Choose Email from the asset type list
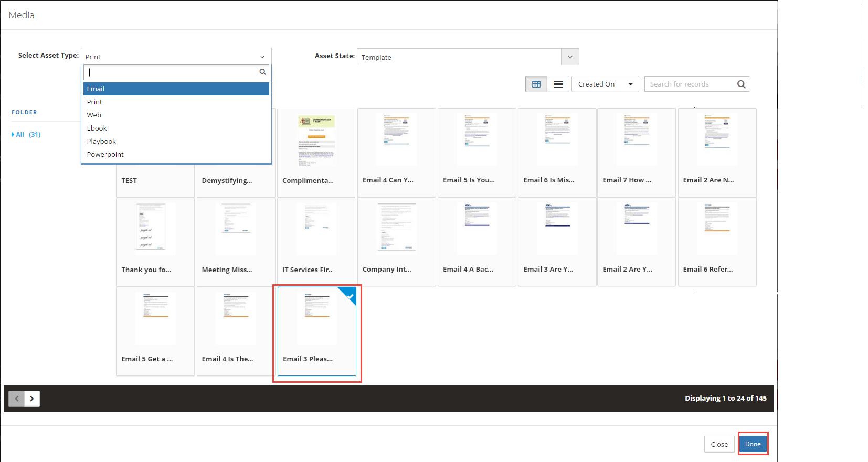The height and width of the screenshot is (462, 868). 96,89
